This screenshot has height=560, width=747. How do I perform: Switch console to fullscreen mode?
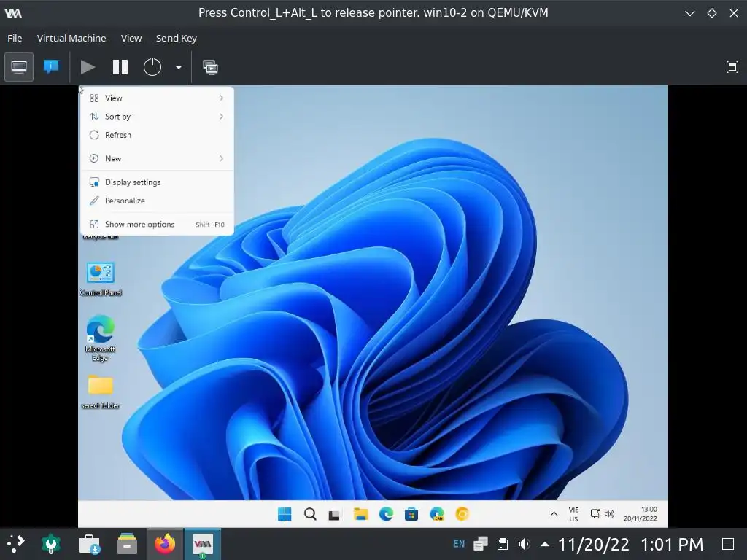click(732, 67)
